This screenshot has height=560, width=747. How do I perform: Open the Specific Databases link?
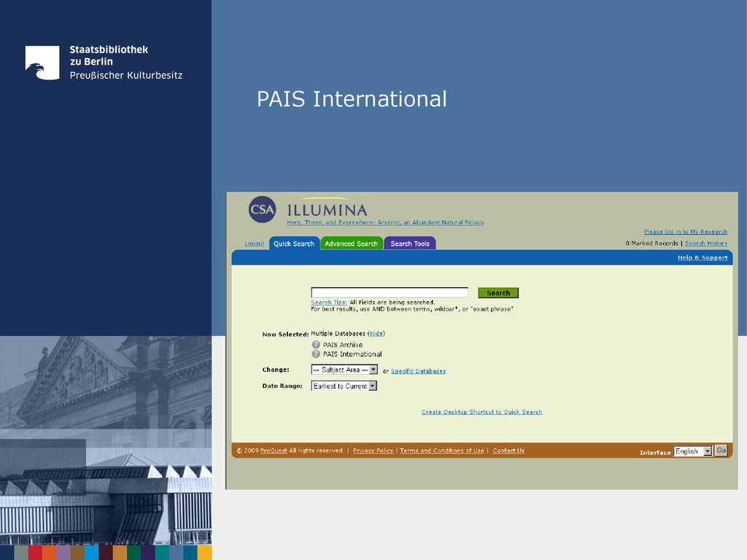[x=418, y=371]
